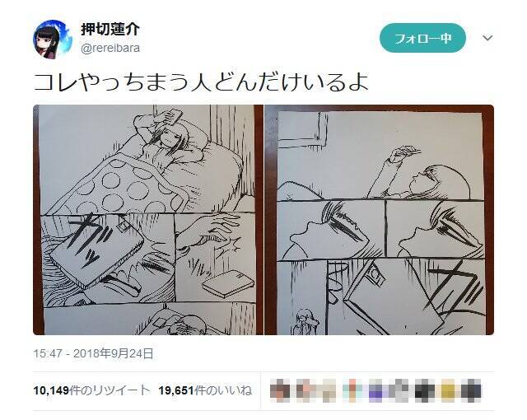527x420 pixels.
Task: Click the @rereibara handle
Action: click(110, 48)
